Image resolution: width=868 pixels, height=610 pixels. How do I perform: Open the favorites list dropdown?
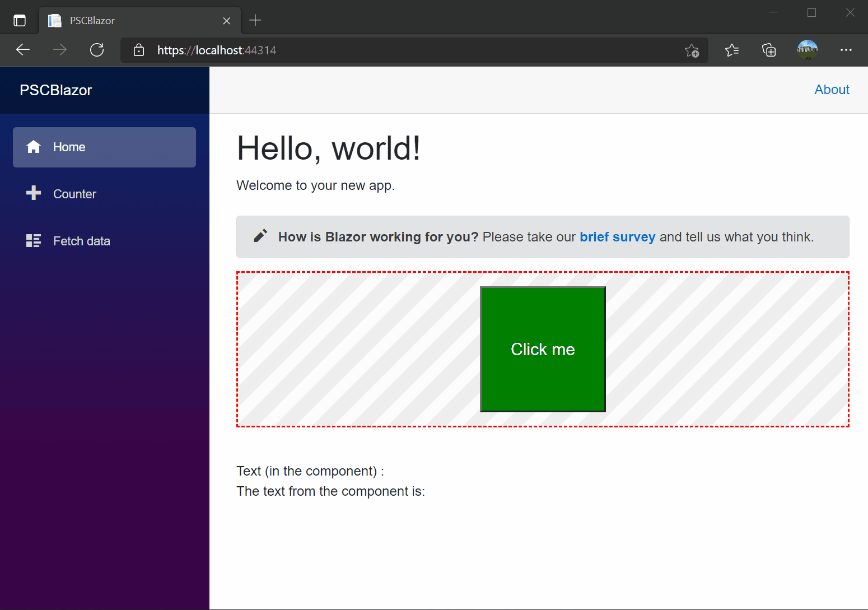coord(731,50)
